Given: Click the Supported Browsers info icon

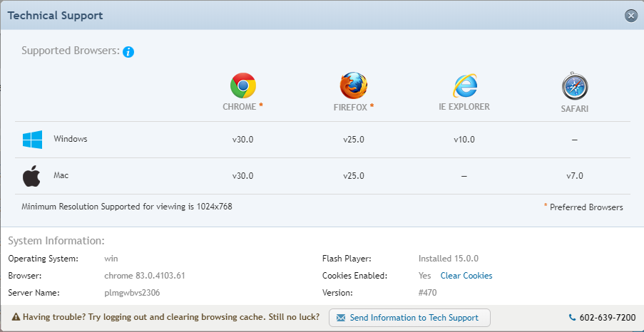Looking at the screenshot, I should [128, 52].
